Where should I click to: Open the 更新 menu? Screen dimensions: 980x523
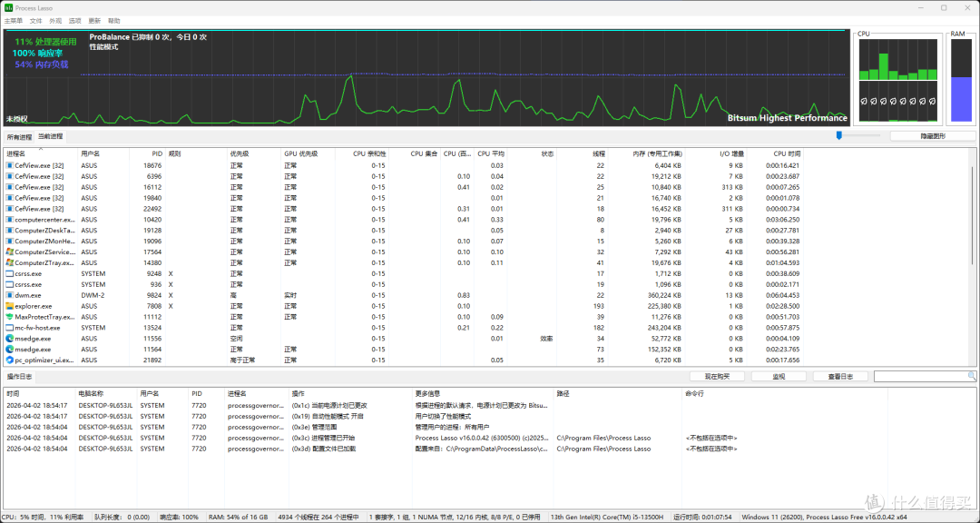coord(94,21)
